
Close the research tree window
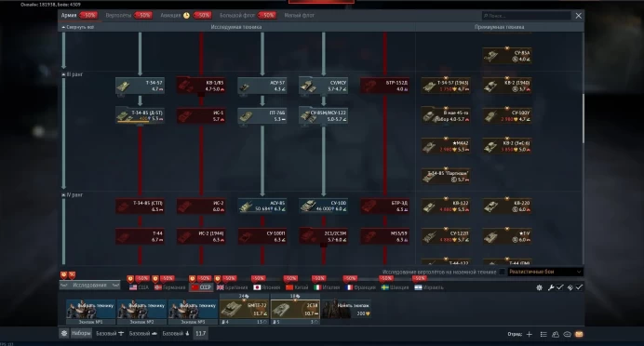[578, 16]
